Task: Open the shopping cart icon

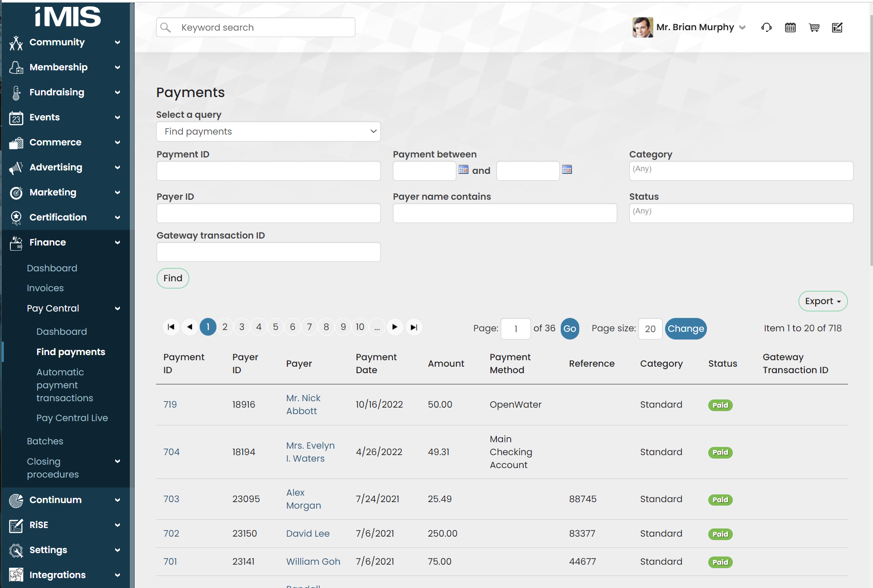Action: click(x=814, y=28)
